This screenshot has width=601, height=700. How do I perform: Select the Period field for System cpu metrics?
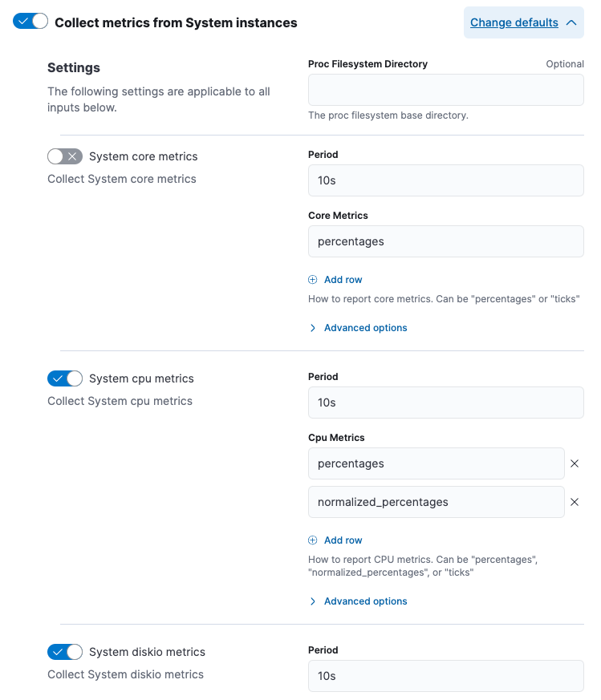[445, 402]
